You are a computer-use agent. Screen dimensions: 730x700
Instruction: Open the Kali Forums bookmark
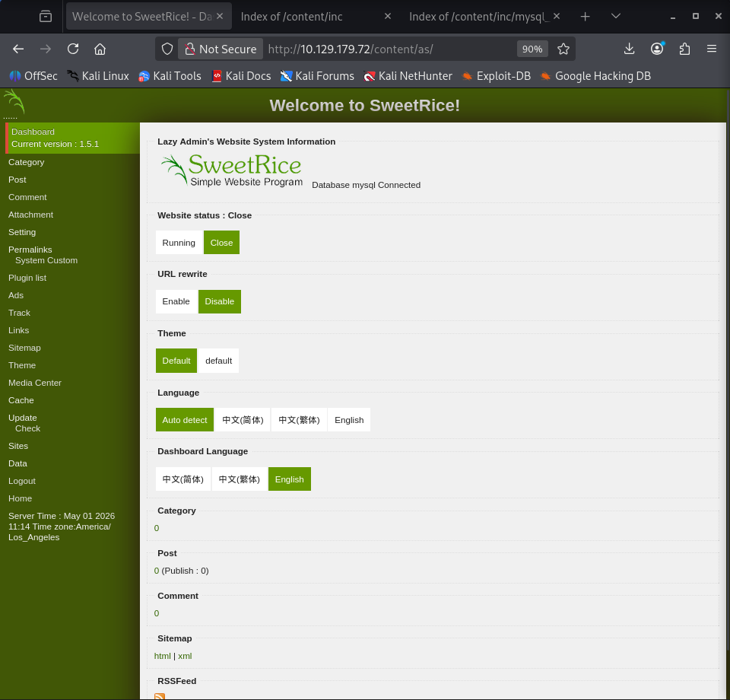(x=317, y=76)
